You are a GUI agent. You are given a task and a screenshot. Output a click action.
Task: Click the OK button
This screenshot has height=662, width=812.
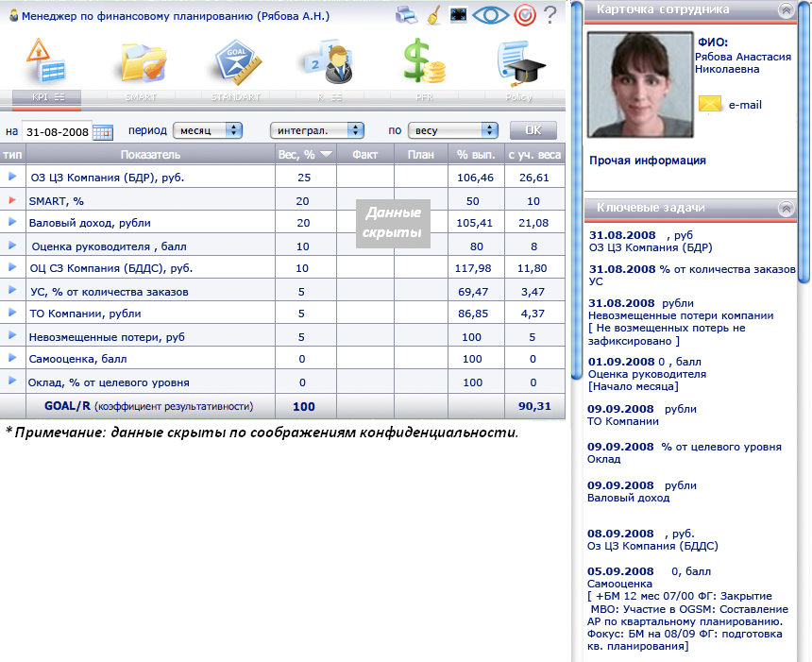coord(533,130)
